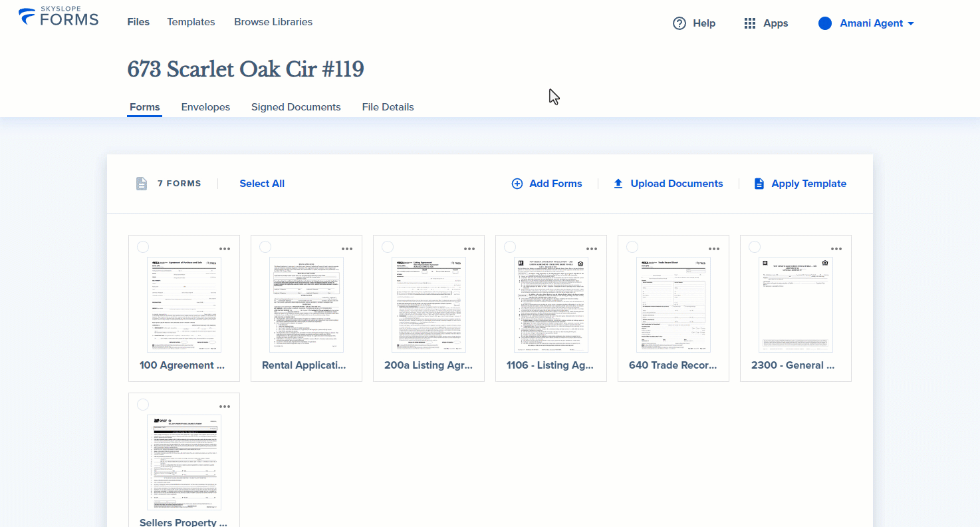Click the Apply Template document icon

759,184
